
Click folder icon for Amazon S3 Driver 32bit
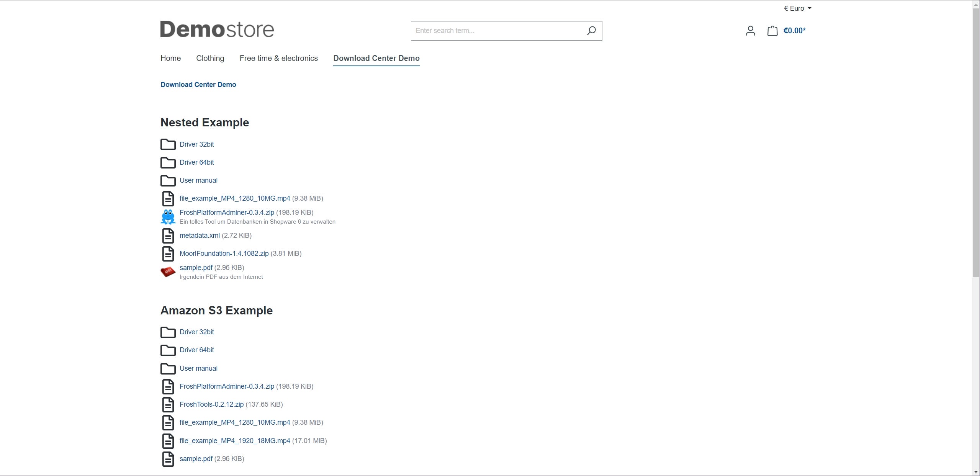coord(168,332)
